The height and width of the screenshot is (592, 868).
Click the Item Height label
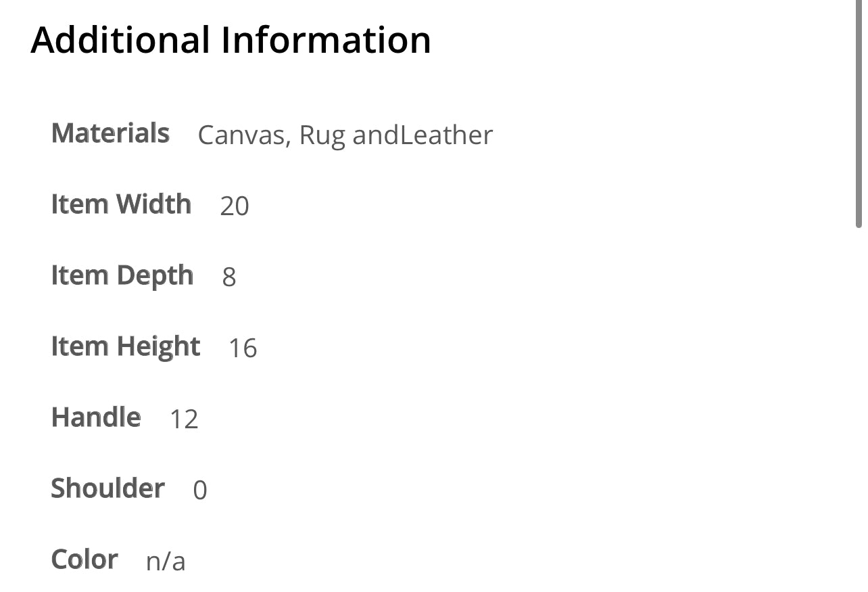point(126,346)
